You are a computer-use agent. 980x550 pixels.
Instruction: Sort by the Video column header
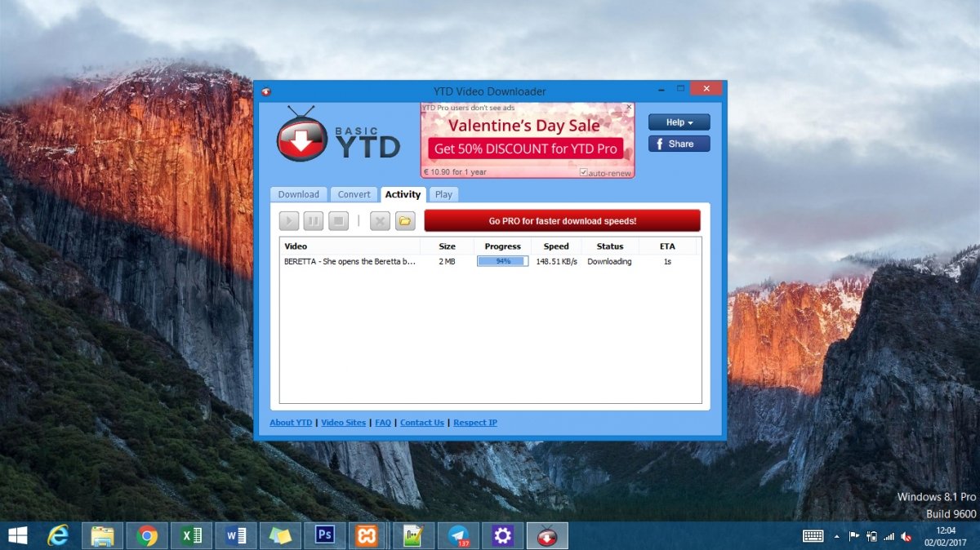[x=350, y=246]
